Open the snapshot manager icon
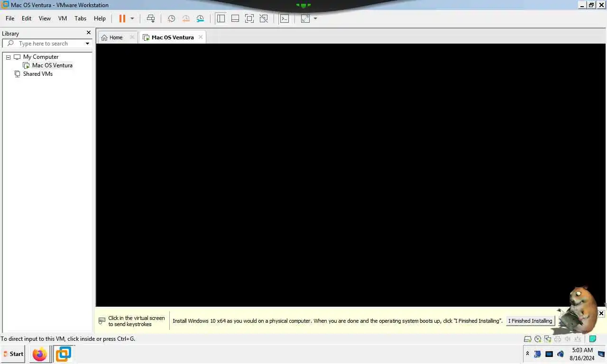The image size is (607, 364). (200, 18)
